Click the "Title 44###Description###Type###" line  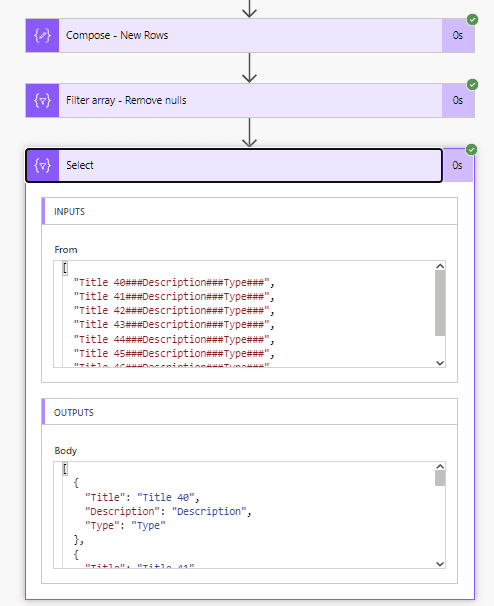pos(174,339)
